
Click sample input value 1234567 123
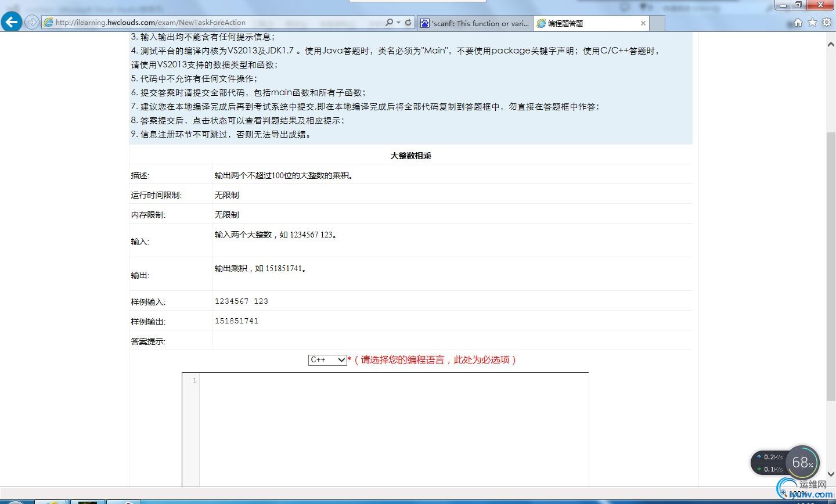click(242, 301)
